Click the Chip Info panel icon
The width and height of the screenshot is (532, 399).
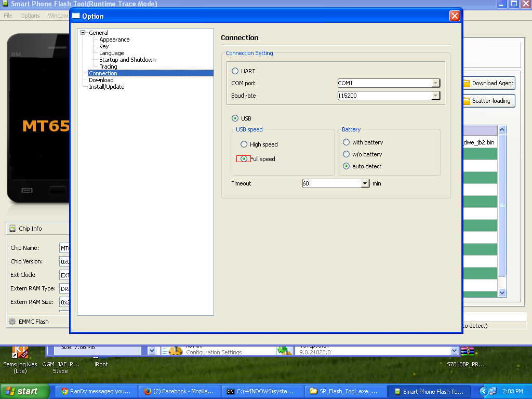13,229
